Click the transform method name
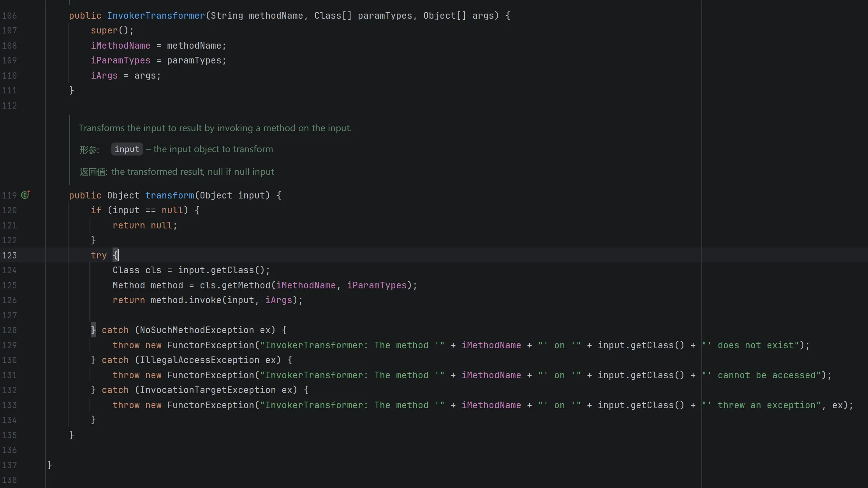 pyautogui.click(x=169, y=195)
